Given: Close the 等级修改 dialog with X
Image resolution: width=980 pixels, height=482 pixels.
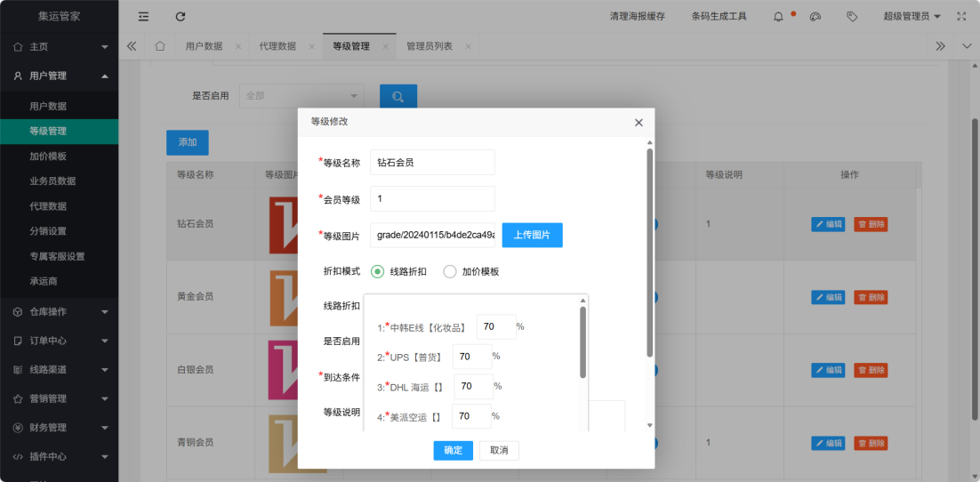Looking at the screenshot, I should 639,123.
